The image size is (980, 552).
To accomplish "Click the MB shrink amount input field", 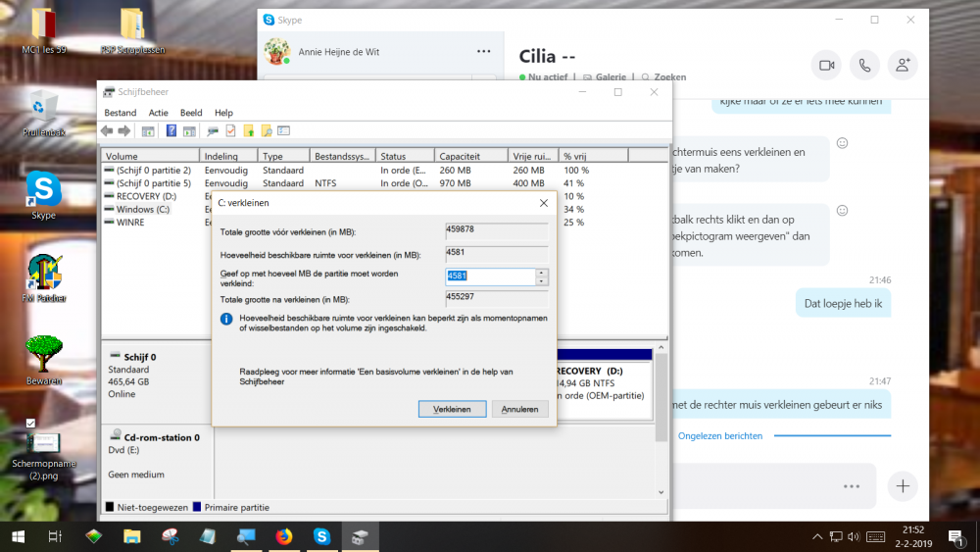I will [491, 276].
